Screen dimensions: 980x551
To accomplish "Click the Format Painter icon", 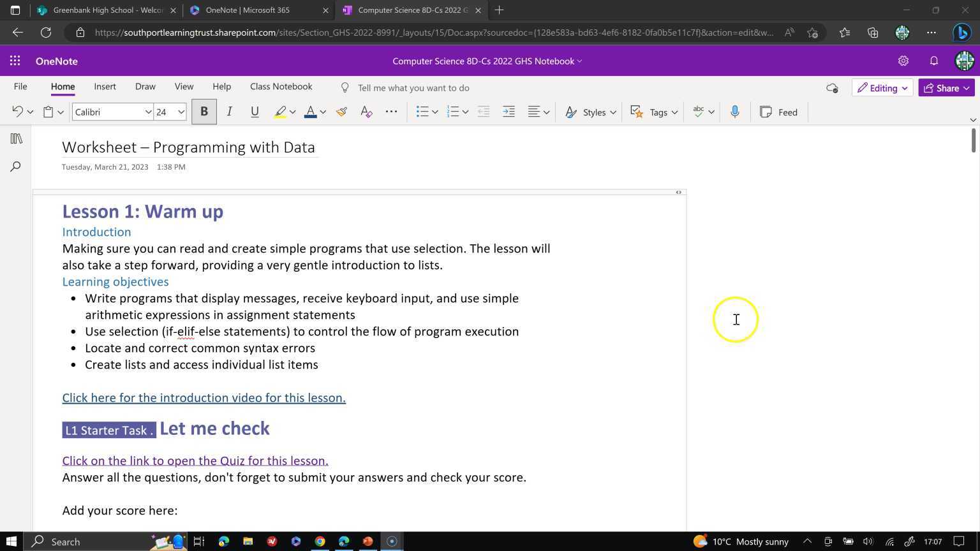I will 342,112.
